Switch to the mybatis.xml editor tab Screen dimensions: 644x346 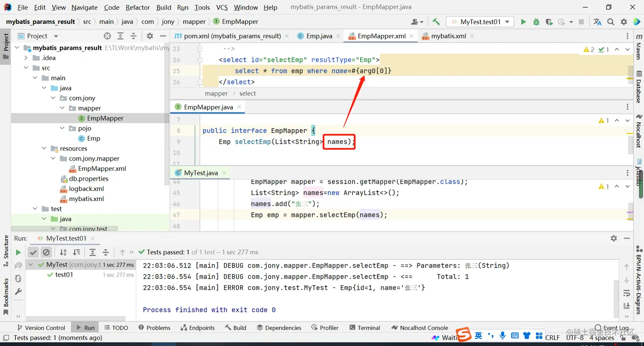pyautogui.click(x=448, y=36)
